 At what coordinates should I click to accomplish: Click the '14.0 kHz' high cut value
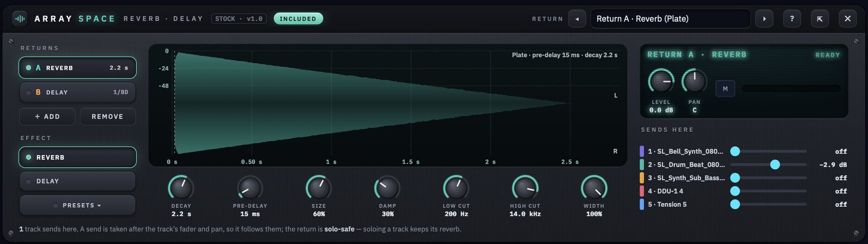coord(525,214)
